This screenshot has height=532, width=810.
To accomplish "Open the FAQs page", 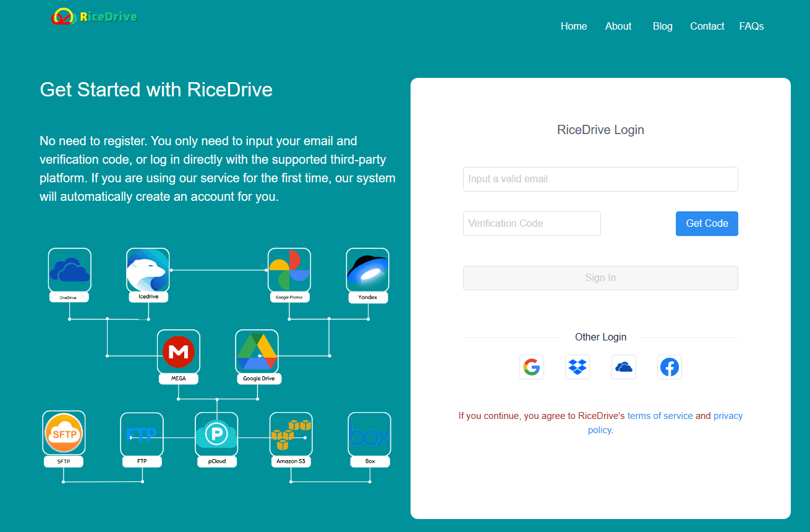I will 752,26.
